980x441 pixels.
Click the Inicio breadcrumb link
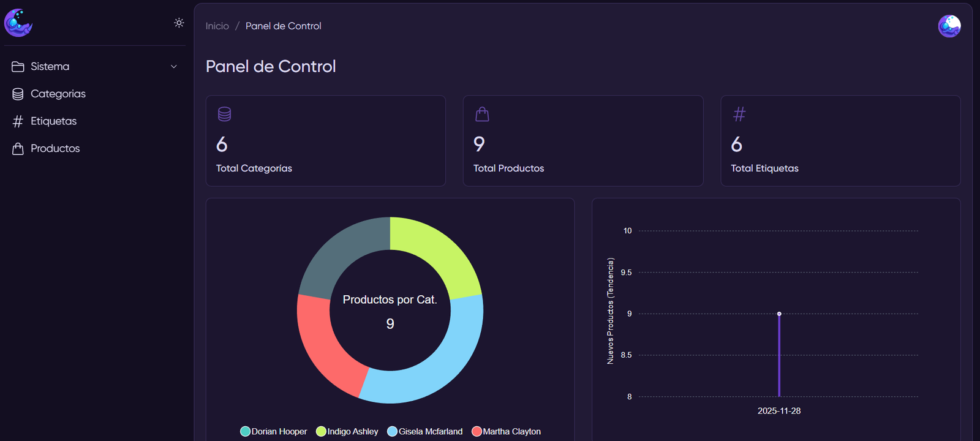pos(217,26)
